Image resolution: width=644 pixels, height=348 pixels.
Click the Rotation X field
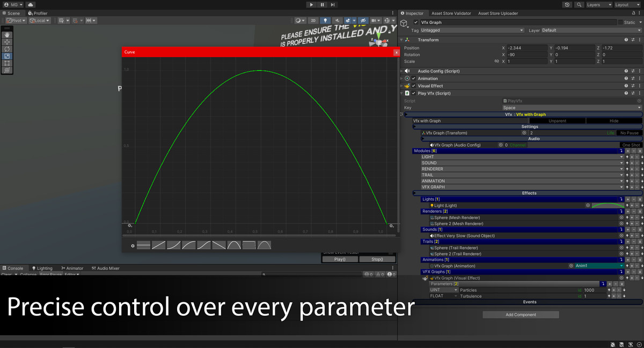point(528,55)
